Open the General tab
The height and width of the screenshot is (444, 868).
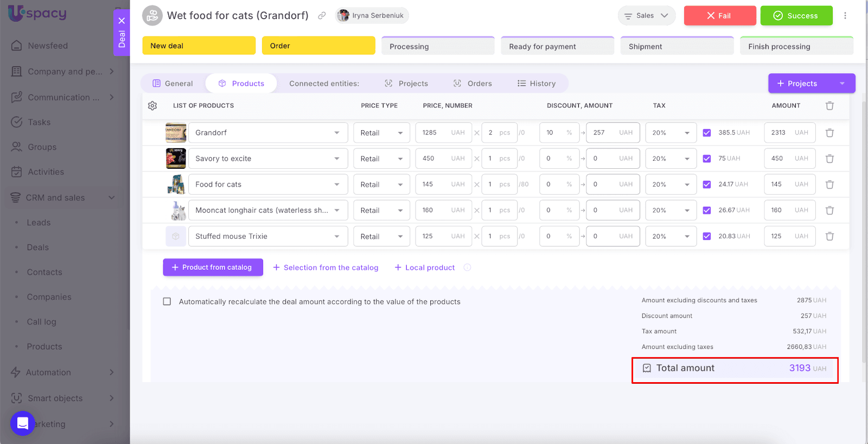point(173,84)
